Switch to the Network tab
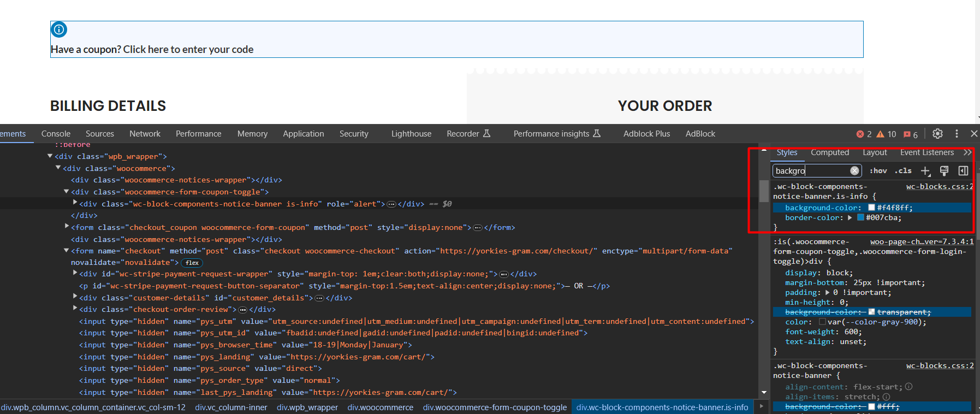980x414 pixels. tap(145, 134)
